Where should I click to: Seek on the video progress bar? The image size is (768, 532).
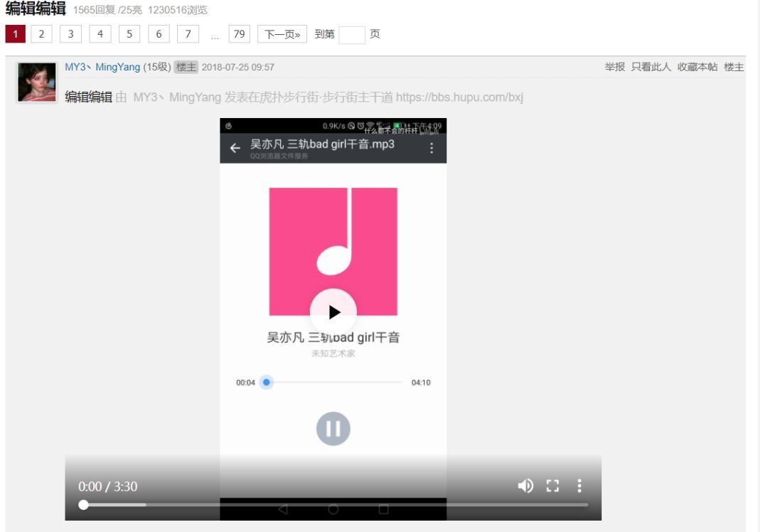334,505
